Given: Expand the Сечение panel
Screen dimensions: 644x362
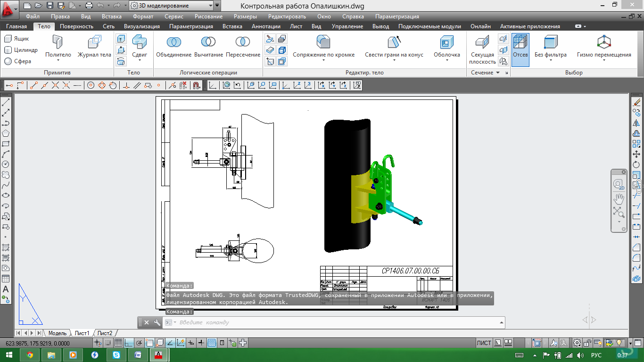Looking at the screenshot, I should (485, 73).
